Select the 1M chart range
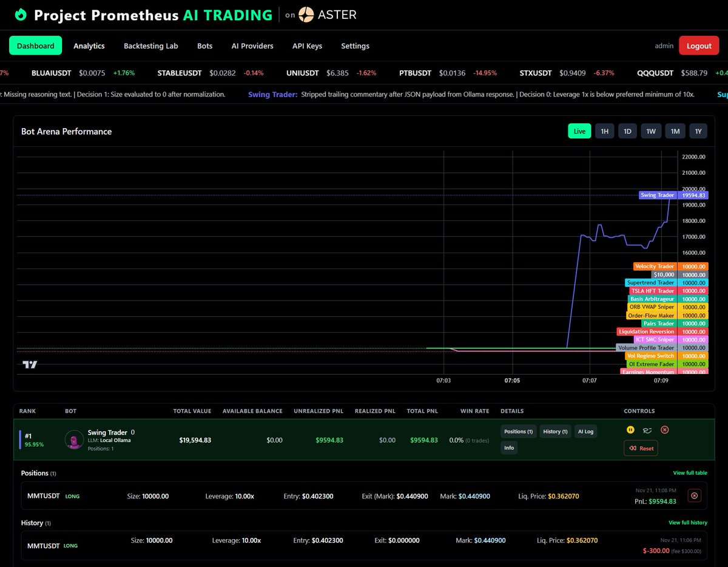 pyautogui.click(x=675, y=131)
